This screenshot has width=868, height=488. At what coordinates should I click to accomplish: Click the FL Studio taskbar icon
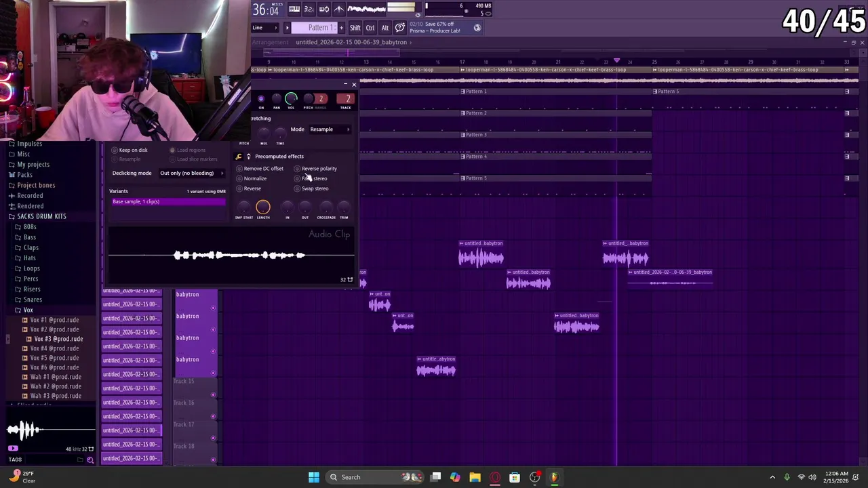[x=554, y=477]
